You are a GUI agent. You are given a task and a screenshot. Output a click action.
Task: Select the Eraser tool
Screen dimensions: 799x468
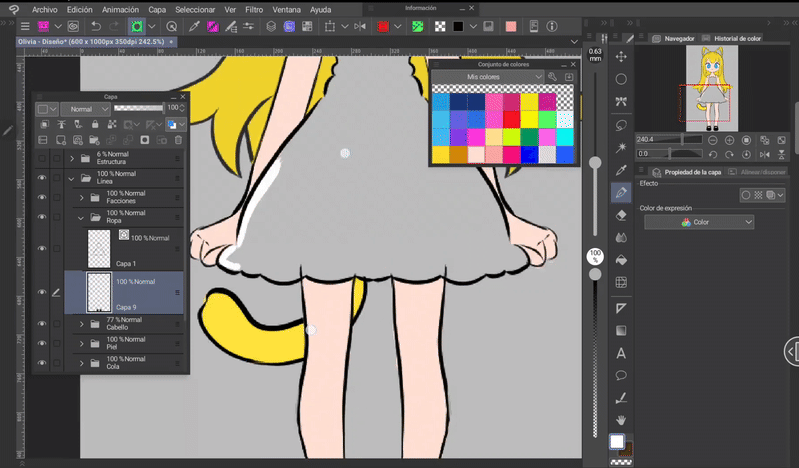621,215
